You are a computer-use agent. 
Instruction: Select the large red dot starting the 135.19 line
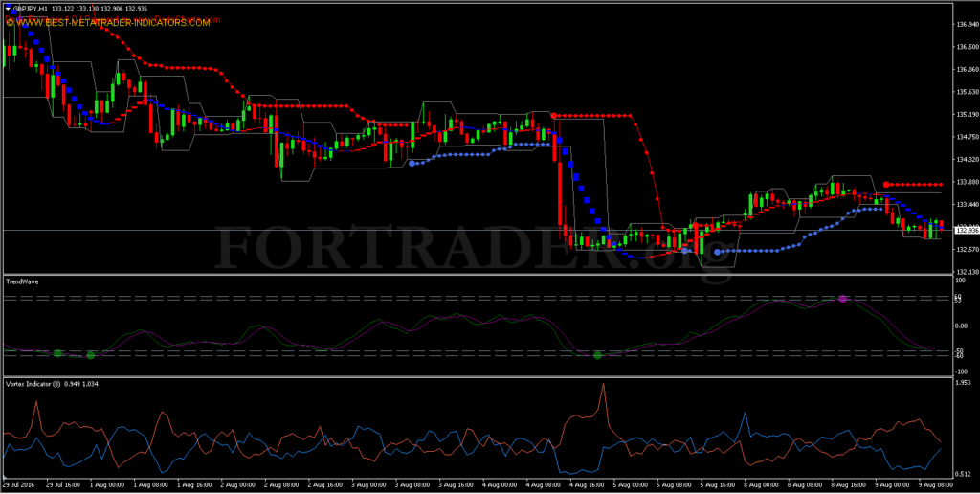(554, 115)
